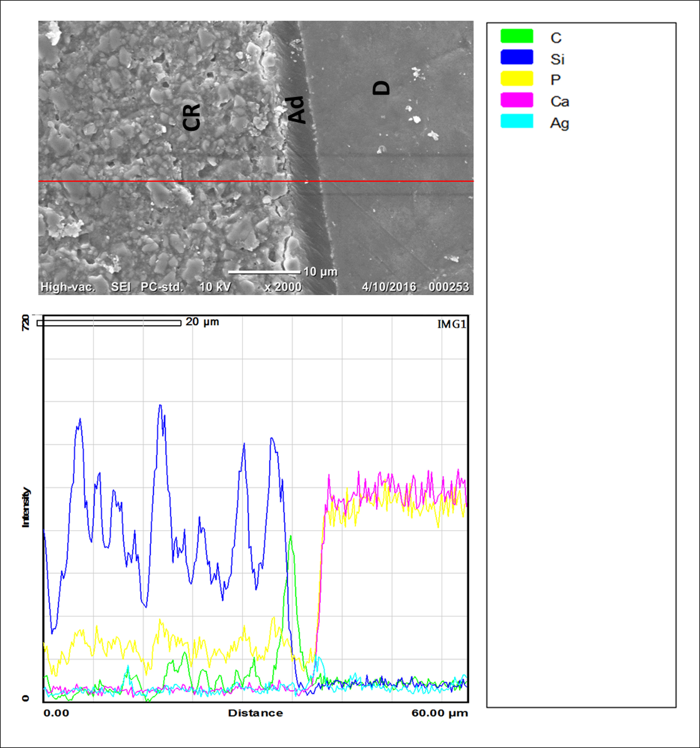Click the 60.00 µm axis value
This screenshot has height=748, width=700.
point(439,713)
